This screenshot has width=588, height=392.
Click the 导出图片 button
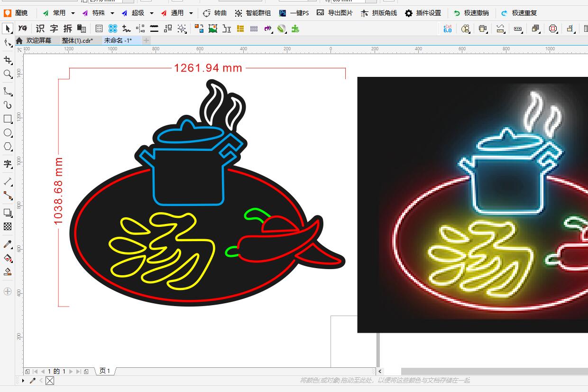[x=335, y=13]
